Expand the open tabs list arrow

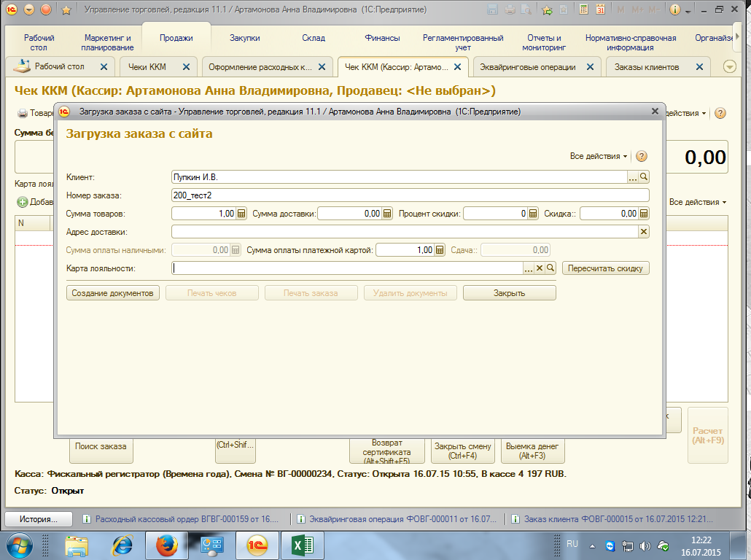pyautogui.click(x=729, y=67)
